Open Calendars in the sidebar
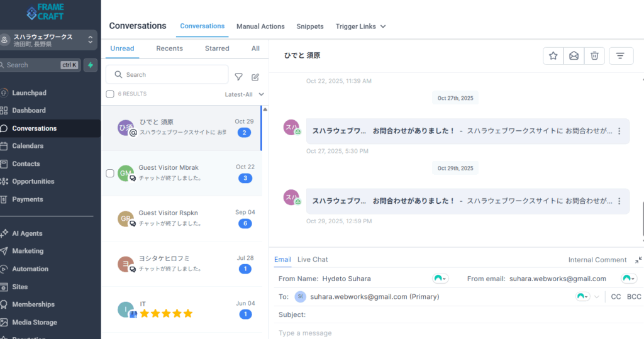 click(28, 146)
